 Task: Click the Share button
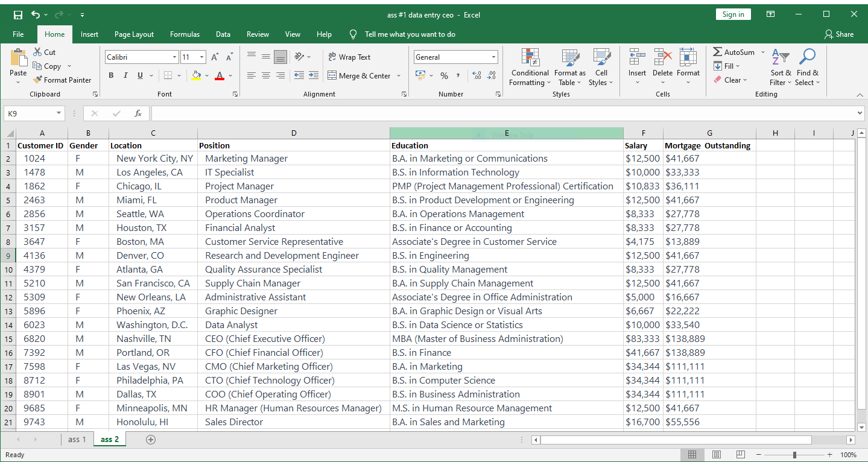click(839, 34)
